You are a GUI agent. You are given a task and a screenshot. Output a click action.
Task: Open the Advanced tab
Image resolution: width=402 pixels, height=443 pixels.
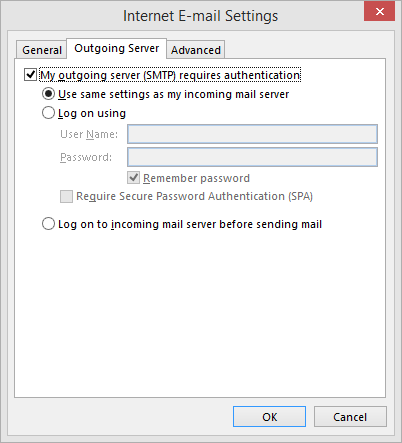tap(196, 50)
